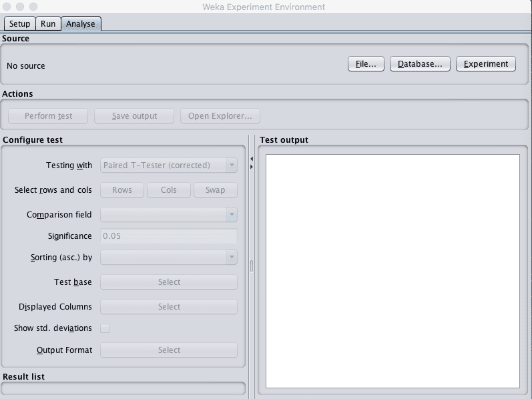The width and height of the screenshot is (532, 399).
Task: Click the Swap rows and cols button
Action: pyautogui.click(x=216, y=190)
